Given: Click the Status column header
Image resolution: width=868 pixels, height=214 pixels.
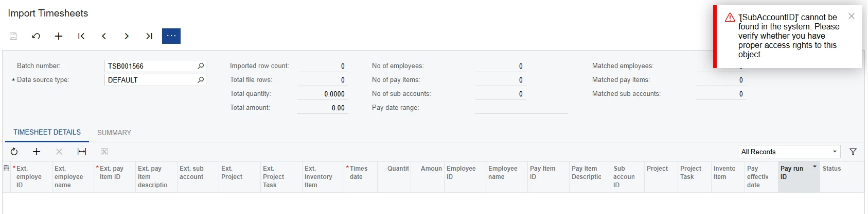Looking at the screenshot, I should 842,177.
